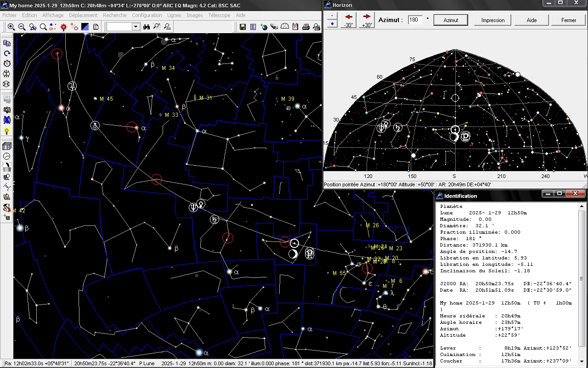
Task: Click the stopwatch icon in left toolbar
Action: [x=7, y=63]
